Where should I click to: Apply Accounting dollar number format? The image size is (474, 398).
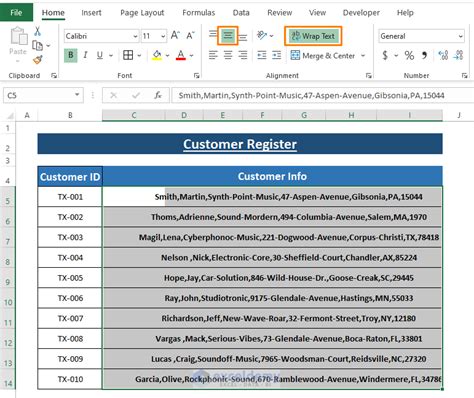(385, 55)
